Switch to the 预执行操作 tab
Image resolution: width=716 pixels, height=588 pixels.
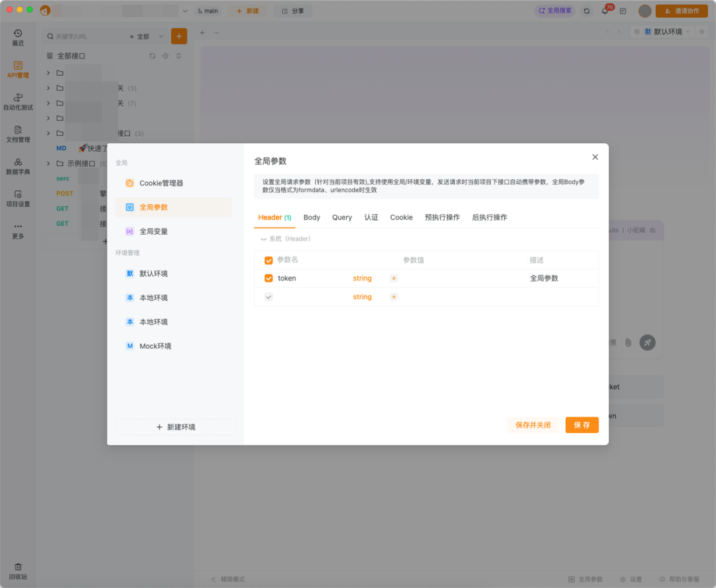pos(442,217)
